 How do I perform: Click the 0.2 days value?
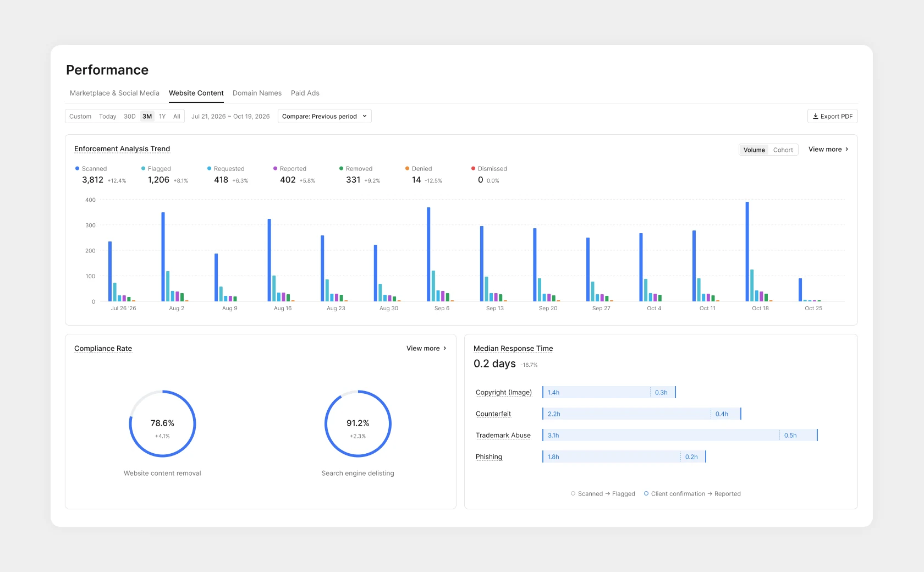[494, 364]
